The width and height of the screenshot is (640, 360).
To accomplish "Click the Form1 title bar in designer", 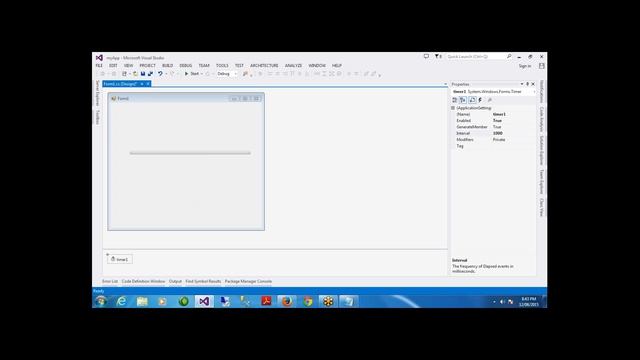I will click(x=186, y=98).
